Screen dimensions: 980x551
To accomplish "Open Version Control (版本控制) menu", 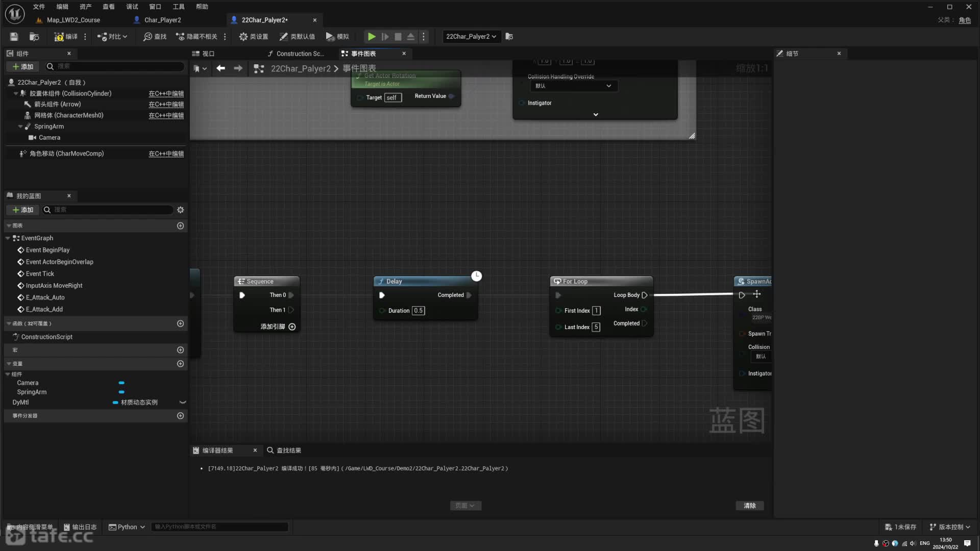I will click(949, 527).
